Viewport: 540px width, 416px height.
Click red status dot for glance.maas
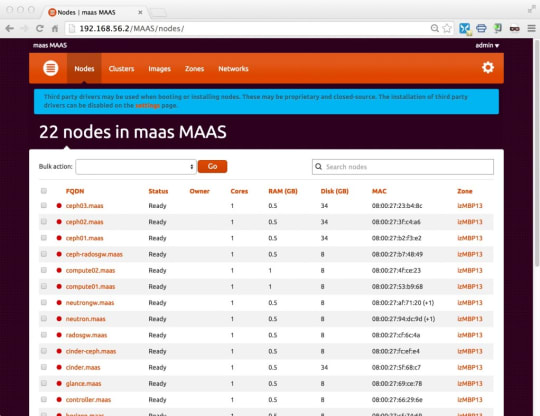59,384
